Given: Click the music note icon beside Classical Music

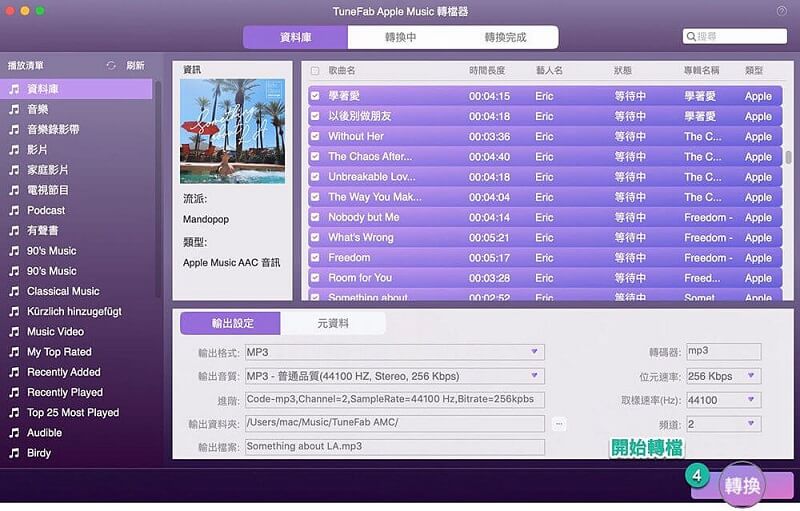Looking at the screenshot, I should pos(14,291).
